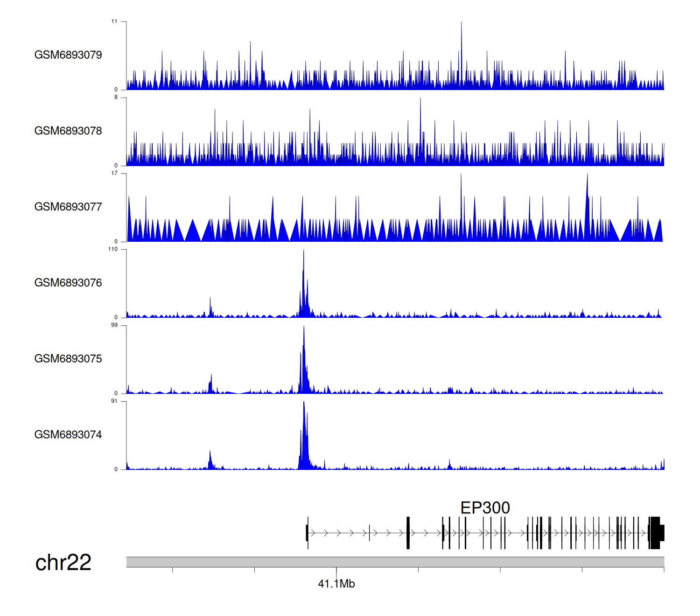Select the chr22 chromosome label

tap(63, 562)
